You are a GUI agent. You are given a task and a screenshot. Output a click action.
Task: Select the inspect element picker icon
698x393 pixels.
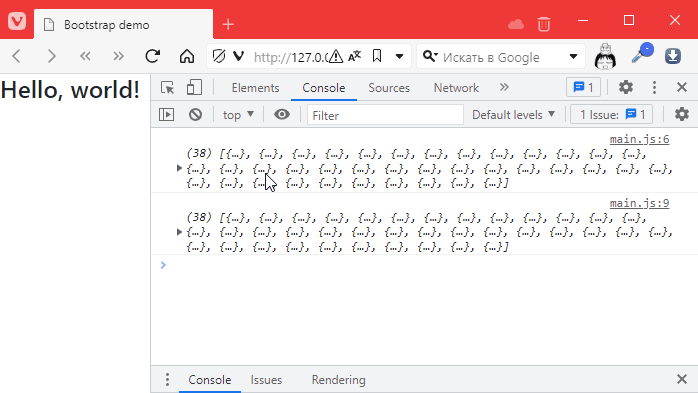coord(167,88)
